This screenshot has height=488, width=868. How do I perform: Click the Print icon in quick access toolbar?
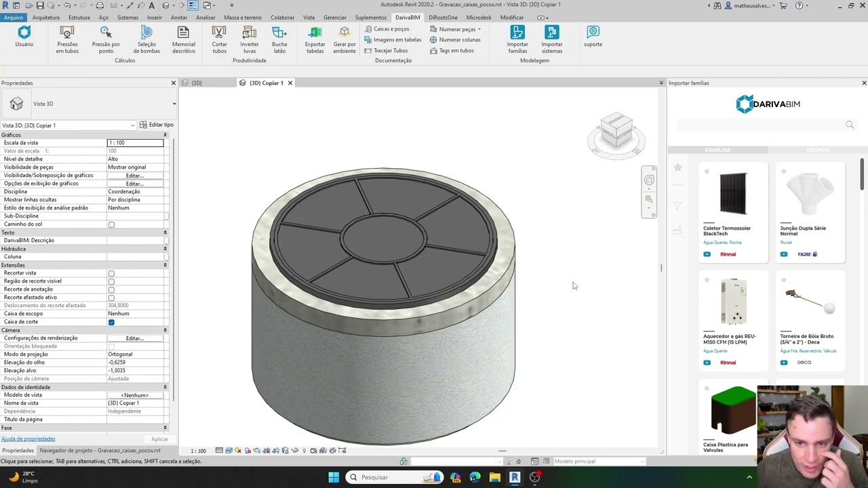tap(100, 5)
